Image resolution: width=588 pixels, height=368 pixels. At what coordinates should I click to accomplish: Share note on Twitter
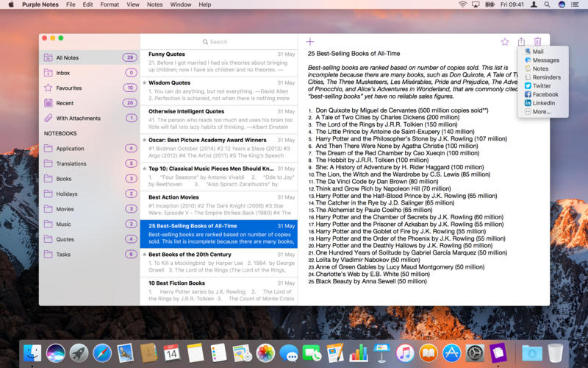[x=543, y=85]
